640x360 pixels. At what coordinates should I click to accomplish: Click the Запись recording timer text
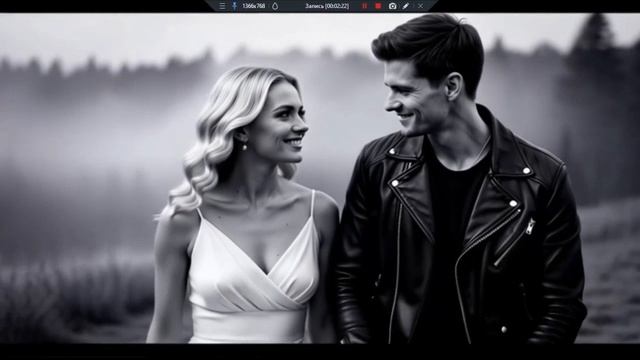pos(327,6)
